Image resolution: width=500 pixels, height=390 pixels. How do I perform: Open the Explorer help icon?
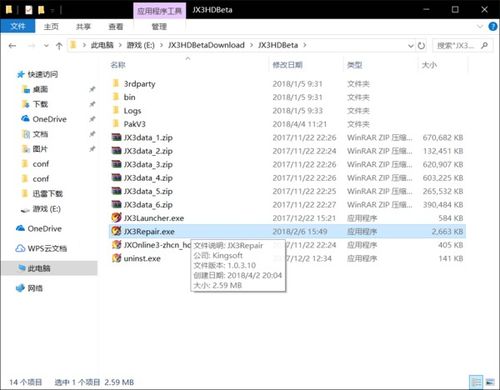click(493, 27)
